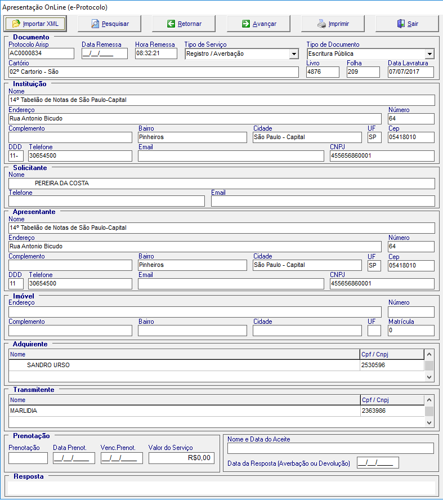Click the Imóvel Cidade field

[x=307, y=331]
